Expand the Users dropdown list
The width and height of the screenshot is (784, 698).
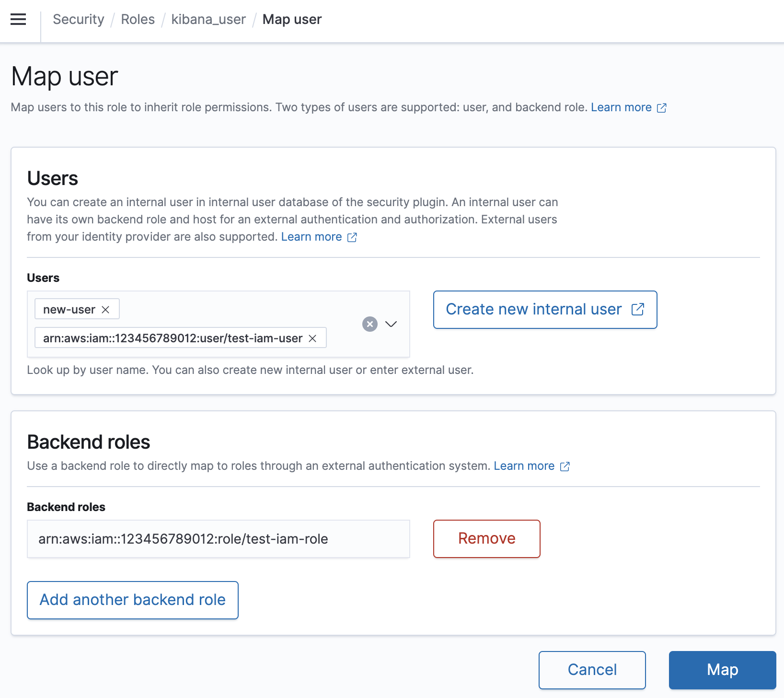(391, 324)
